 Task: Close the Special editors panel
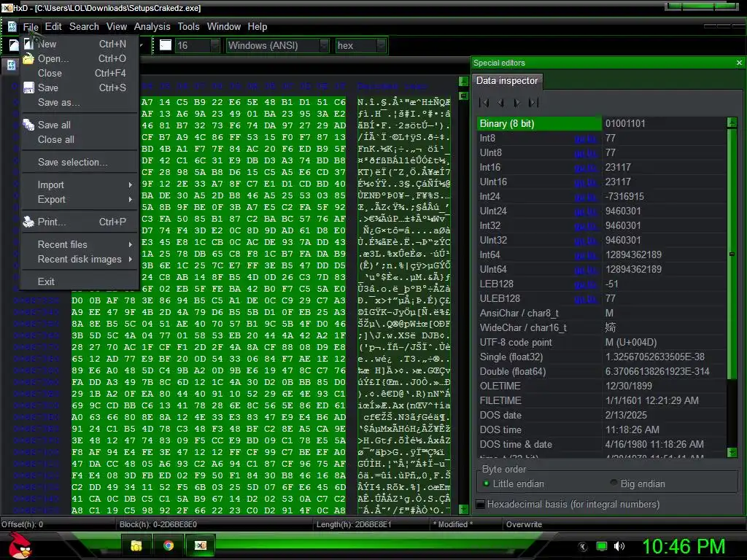739,63
